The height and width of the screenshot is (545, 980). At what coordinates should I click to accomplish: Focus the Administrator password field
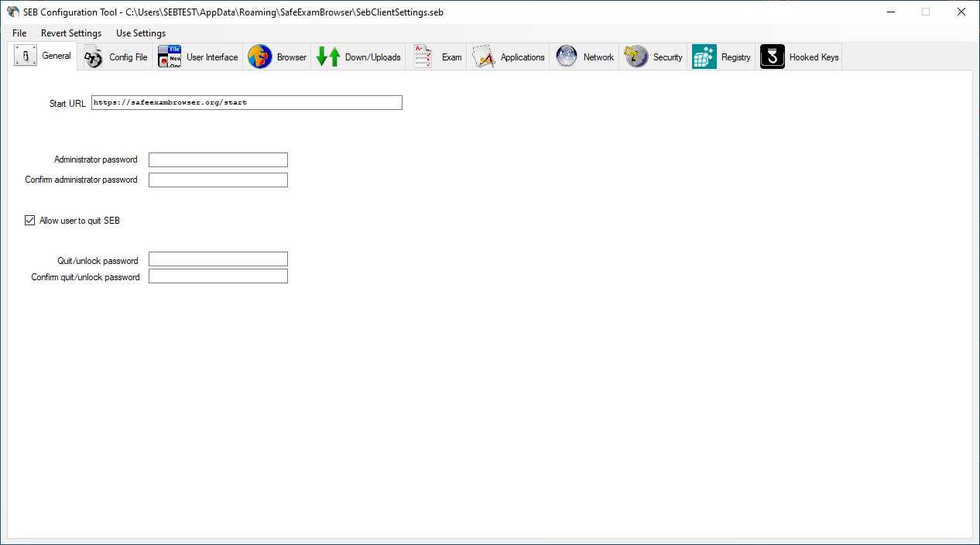click(218, 160)
